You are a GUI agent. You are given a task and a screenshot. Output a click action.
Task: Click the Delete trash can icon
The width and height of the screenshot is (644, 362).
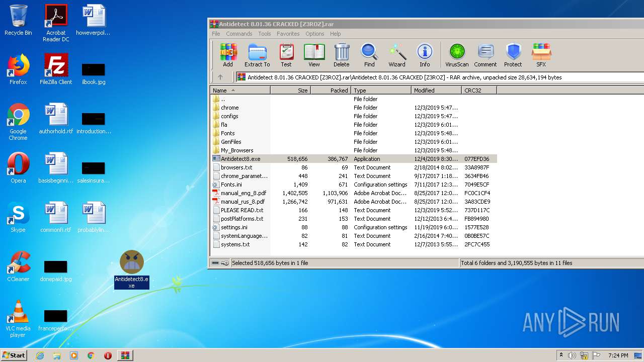coord(341,55)
